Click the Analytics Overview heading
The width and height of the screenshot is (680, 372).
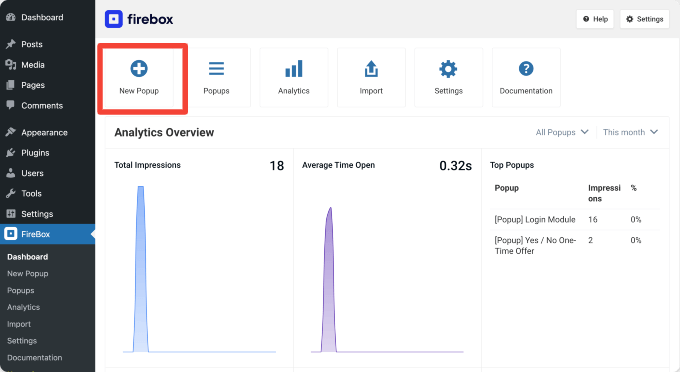(x=164, y=132)
